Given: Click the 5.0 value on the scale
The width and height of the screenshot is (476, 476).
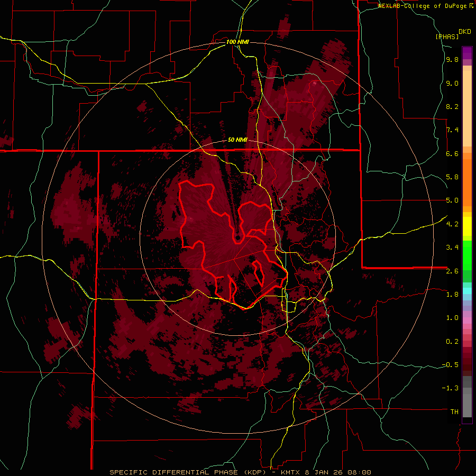Looking at the screenshot, I should [x=452, y=200].
